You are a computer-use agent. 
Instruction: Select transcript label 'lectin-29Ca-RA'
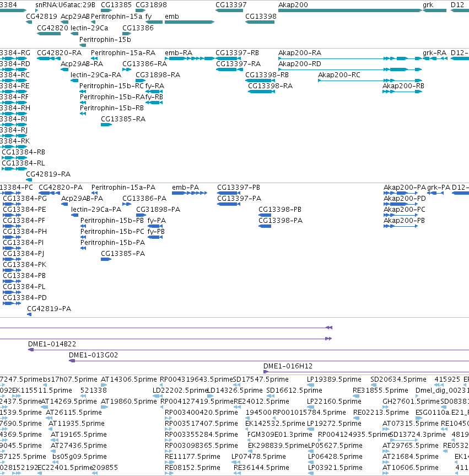coord(96,75)
